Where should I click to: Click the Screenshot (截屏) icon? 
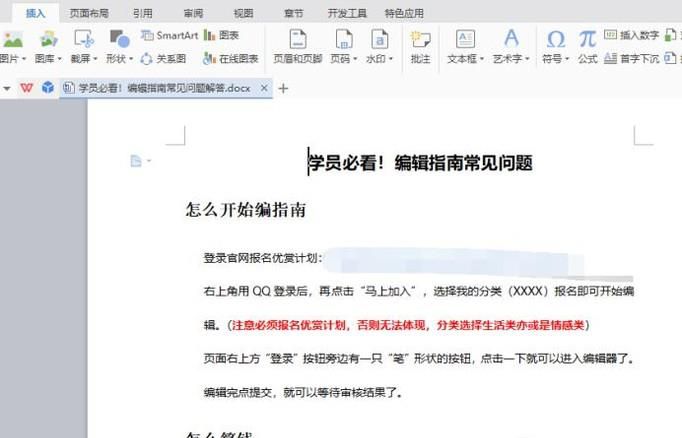pyautogui.click(x=84, y=39)
